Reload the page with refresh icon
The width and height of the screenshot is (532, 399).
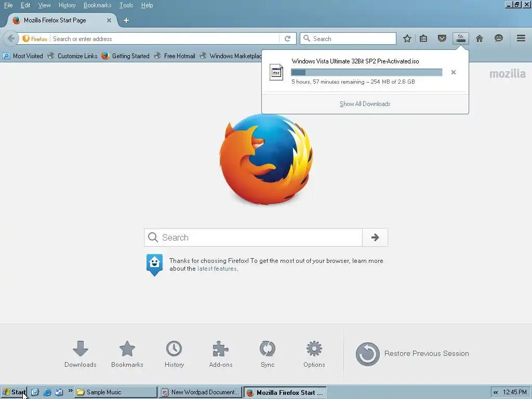coord(288,38)
